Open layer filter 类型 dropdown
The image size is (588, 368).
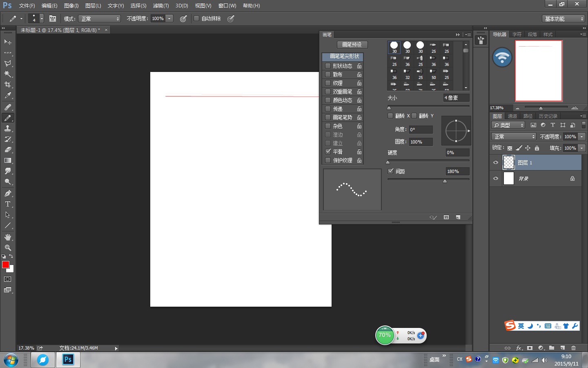click(508, 125)
